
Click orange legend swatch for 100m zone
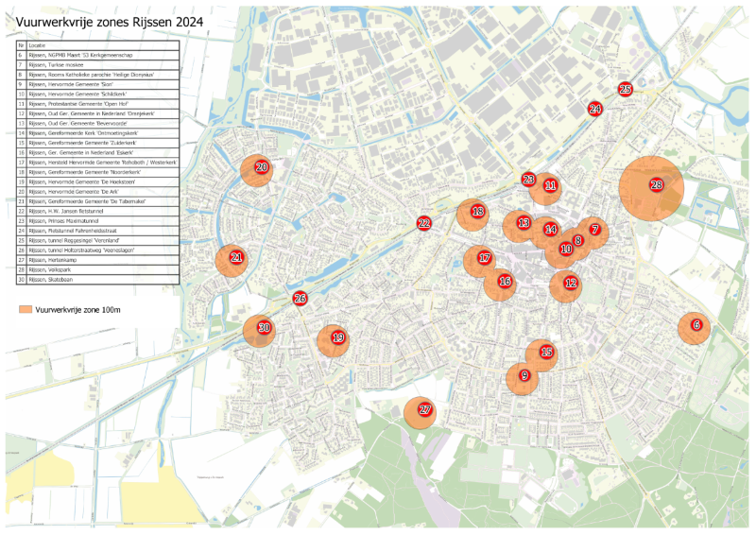coord(24,309)
